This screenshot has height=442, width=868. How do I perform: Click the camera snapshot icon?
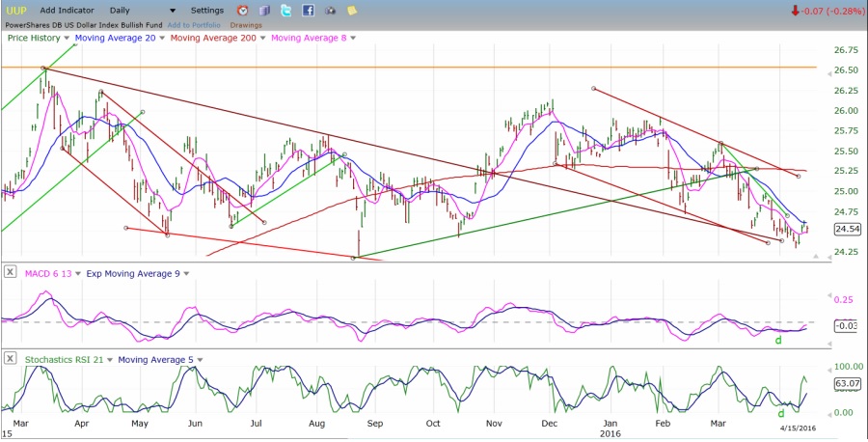click(x=331, y=10)
